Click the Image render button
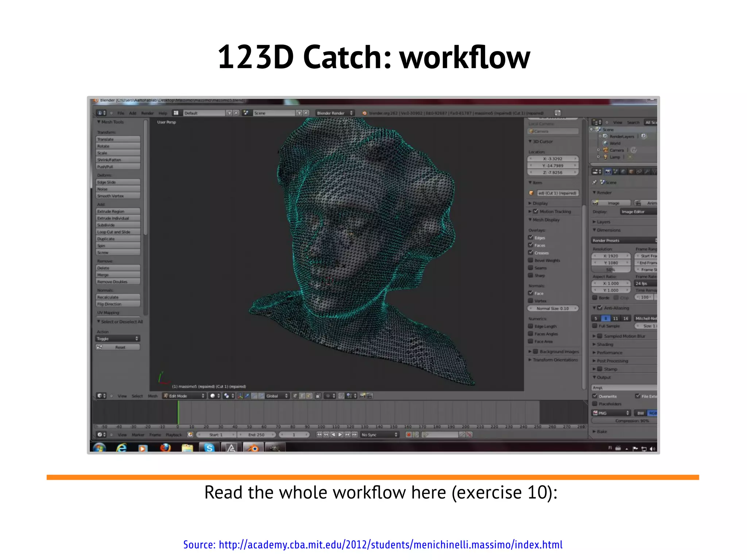 [611, 203]
